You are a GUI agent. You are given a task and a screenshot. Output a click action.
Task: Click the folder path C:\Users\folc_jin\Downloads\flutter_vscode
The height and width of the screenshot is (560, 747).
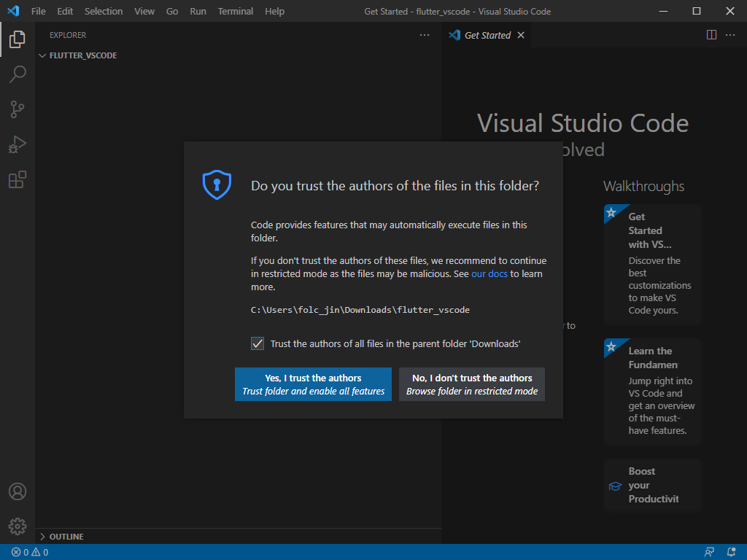click(x=360, y=310)
